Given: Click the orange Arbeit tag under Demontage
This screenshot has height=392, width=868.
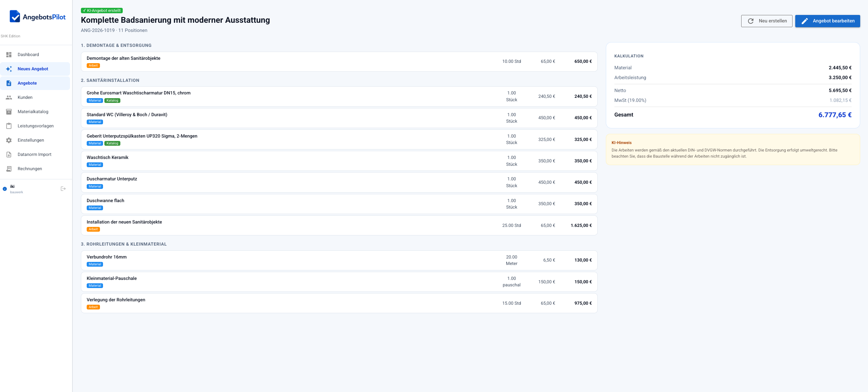Looking at the screenshot, I should point(93,66).
